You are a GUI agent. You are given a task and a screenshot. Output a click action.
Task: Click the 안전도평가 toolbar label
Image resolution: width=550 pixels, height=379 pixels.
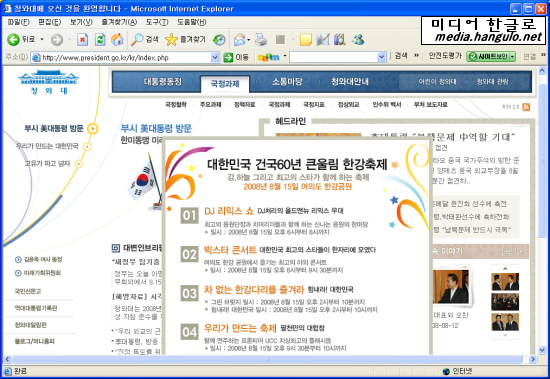[445, 55]
